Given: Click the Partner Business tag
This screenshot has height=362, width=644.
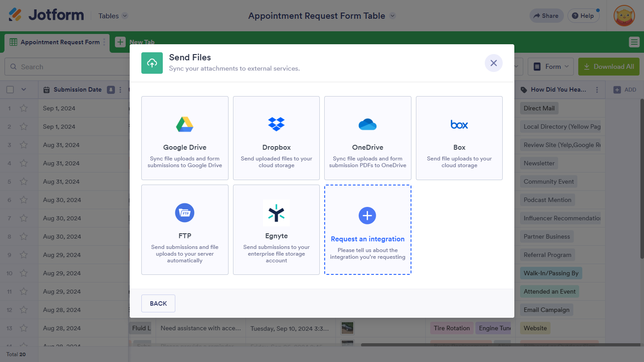Looking at the screenshot, I should pos(547,236).
